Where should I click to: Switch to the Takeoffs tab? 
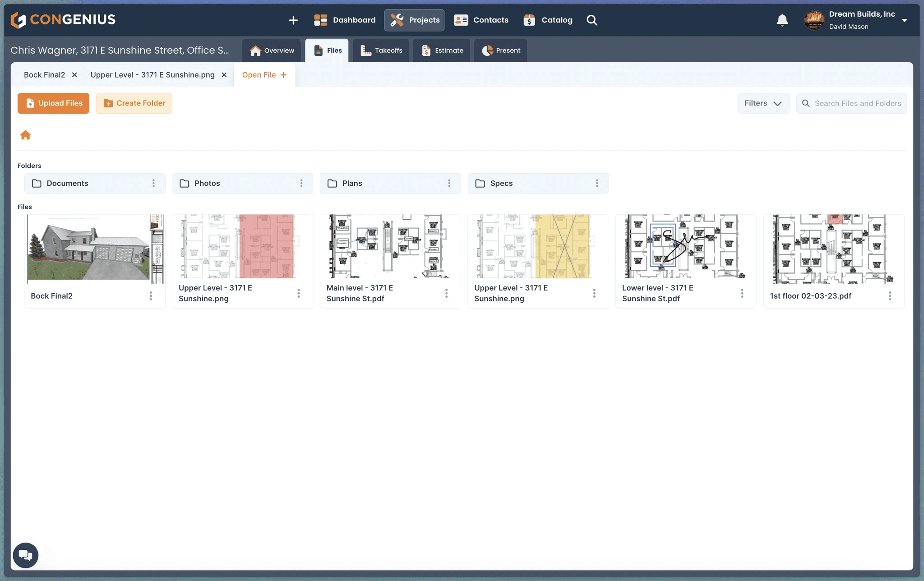(x=381, y=51)
